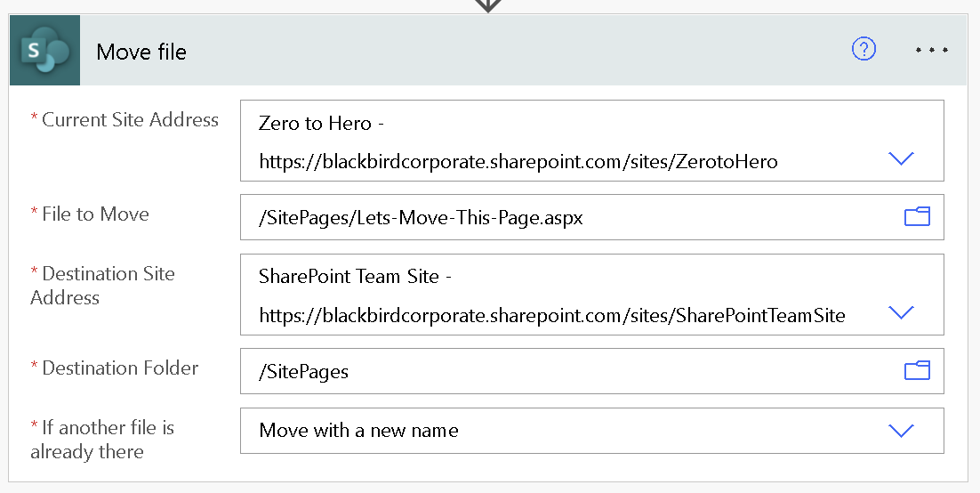This screenshot has height=493, width=980.
Task: Click the Current Site Address label
Action: [130, 120]
